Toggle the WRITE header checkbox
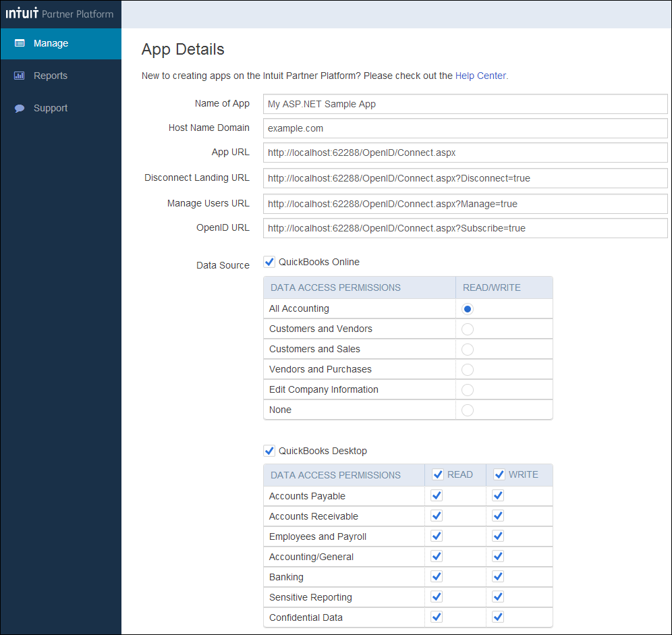The width and height of the screenshot is (672, 635). tap(499, 474)
